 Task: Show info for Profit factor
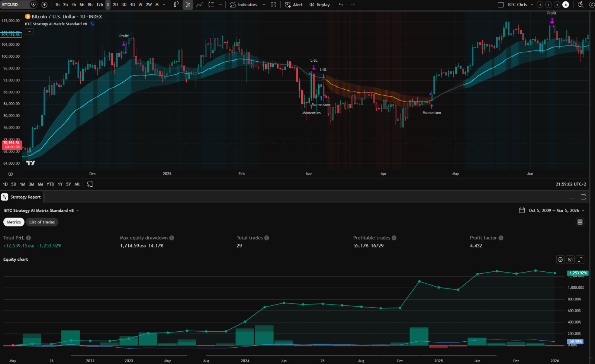(x=501, y=238)
